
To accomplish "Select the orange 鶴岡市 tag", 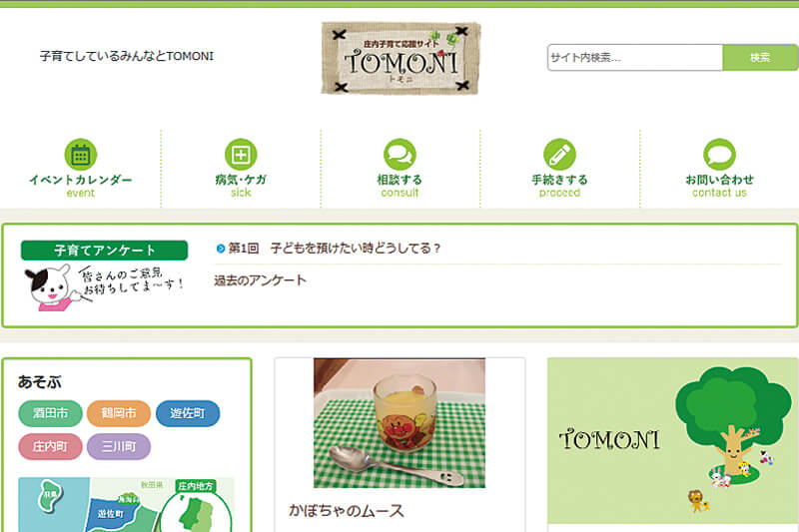I will [x=119, y=413].
